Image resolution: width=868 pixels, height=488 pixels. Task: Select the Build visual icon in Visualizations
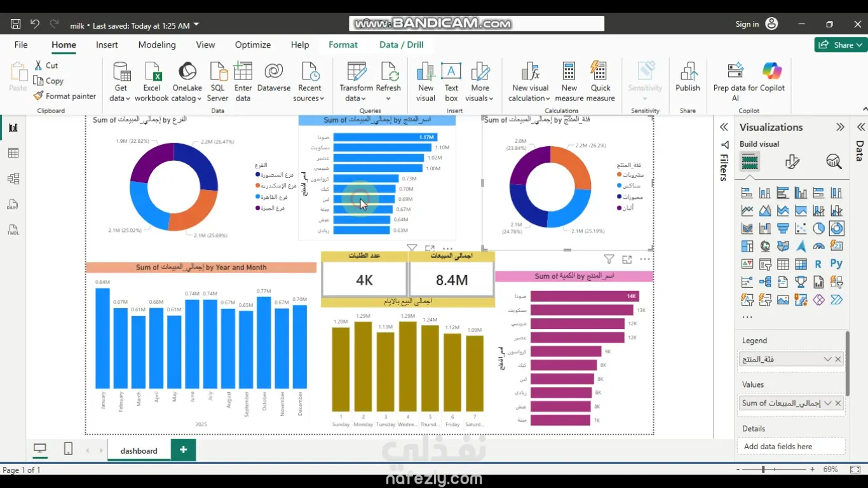tap(750, 162)
